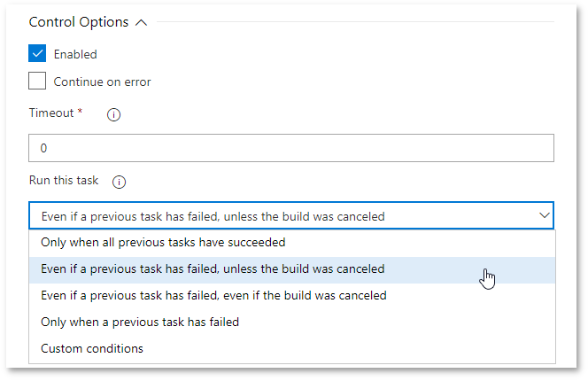Select Only when all previous tasks have succeeded
588x381 pixels.
[x=163, y=241]
